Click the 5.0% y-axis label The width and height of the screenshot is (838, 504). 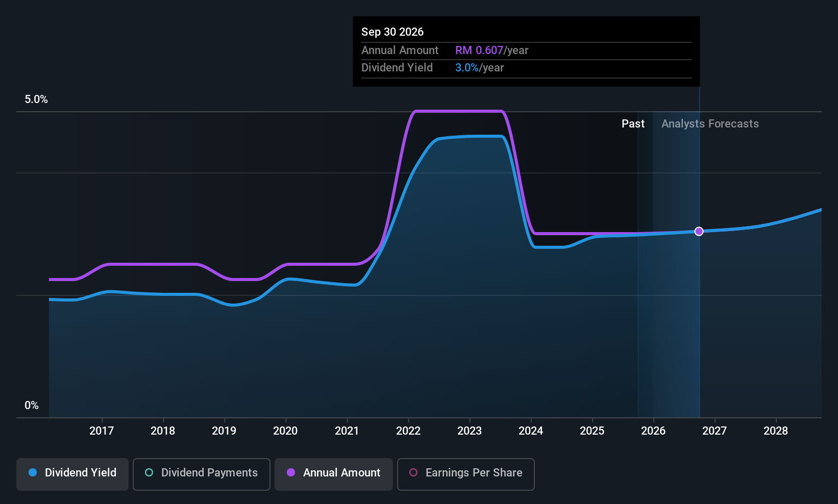point(36,99)
